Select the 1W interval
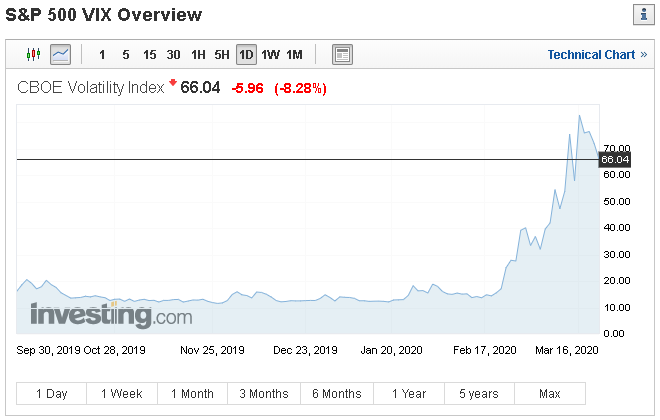The height and width of the screenshot is (420, 660). coord(270,55)
